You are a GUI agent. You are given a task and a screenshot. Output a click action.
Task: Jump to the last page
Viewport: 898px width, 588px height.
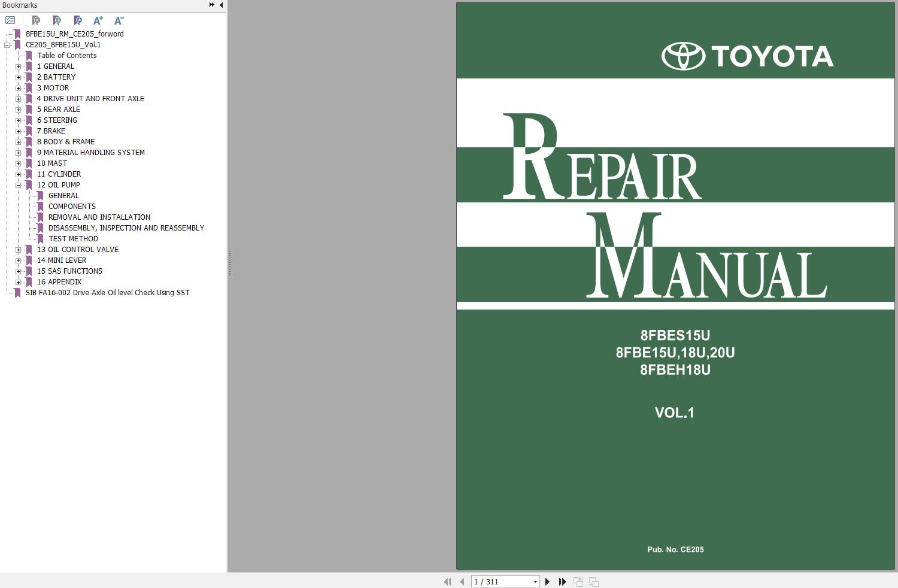point(562,581)
